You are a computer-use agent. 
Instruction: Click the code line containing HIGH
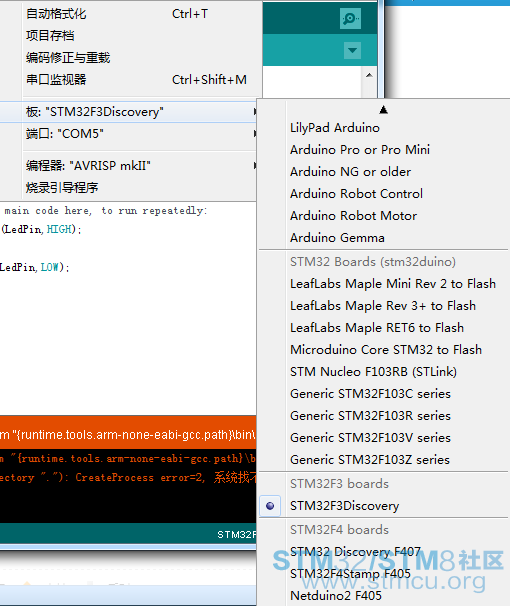pyautogui.click(x=41, y=230)
